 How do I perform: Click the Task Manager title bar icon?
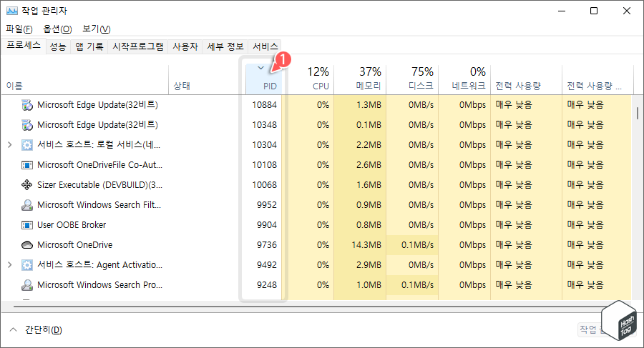12,11
